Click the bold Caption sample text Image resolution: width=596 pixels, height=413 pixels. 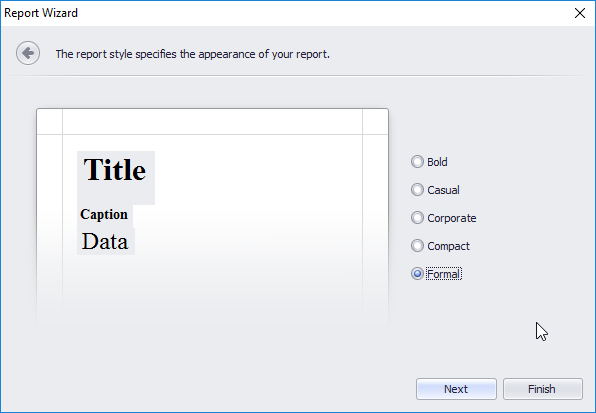click(x=104, y=215)
